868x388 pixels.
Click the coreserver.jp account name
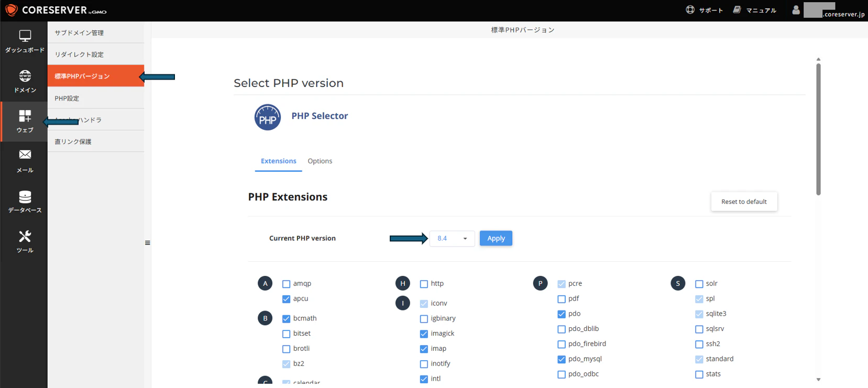click(844, 14)
